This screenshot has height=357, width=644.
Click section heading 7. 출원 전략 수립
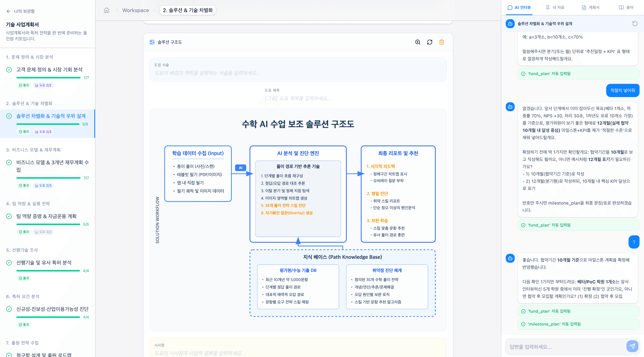coord(23,343)
